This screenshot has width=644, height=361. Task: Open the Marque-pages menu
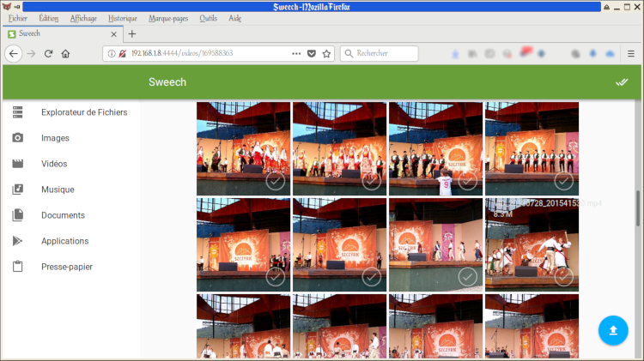coord(168,19)
